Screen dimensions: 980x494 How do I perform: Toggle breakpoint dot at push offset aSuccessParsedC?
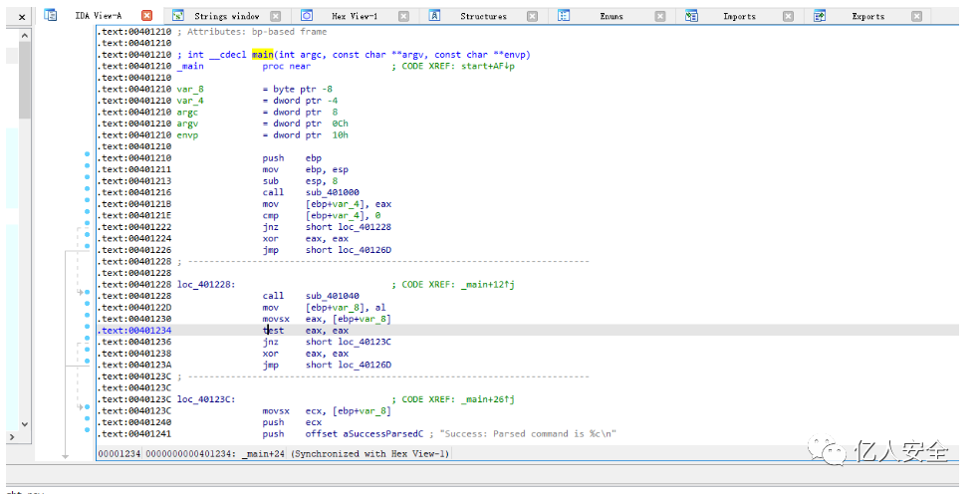pyautogui.click(x=87, y=430)
